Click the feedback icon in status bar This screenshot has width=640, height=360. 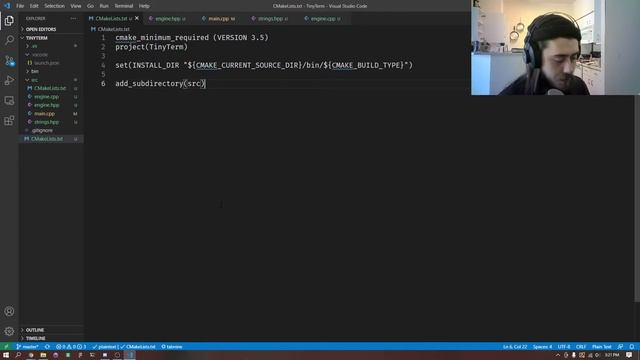pyautogui.click(x=620, y=347)
